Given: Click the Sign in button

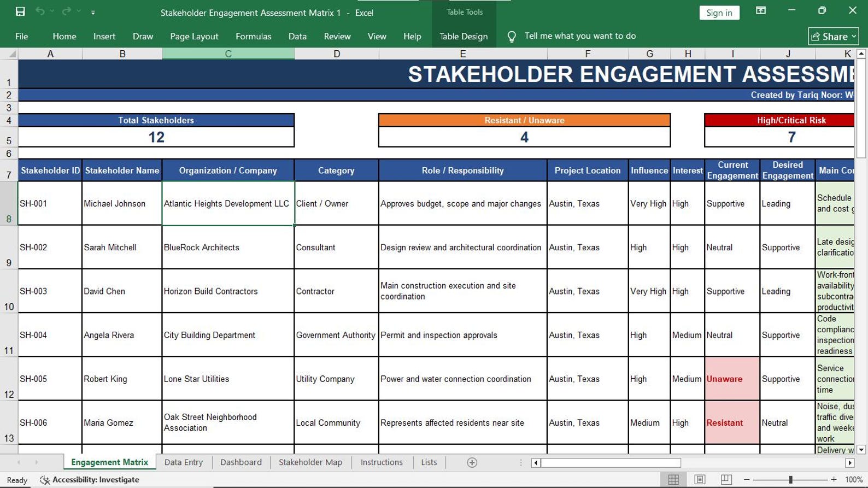Looking at the screenshot, I should [719, 13].
